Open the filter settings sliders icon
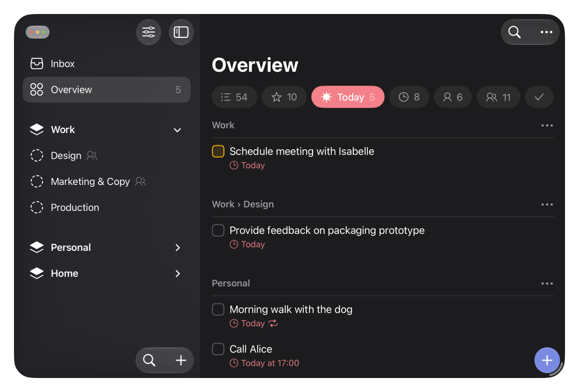The width and height of the screenshot is (579, 392). tap(149, 32)
